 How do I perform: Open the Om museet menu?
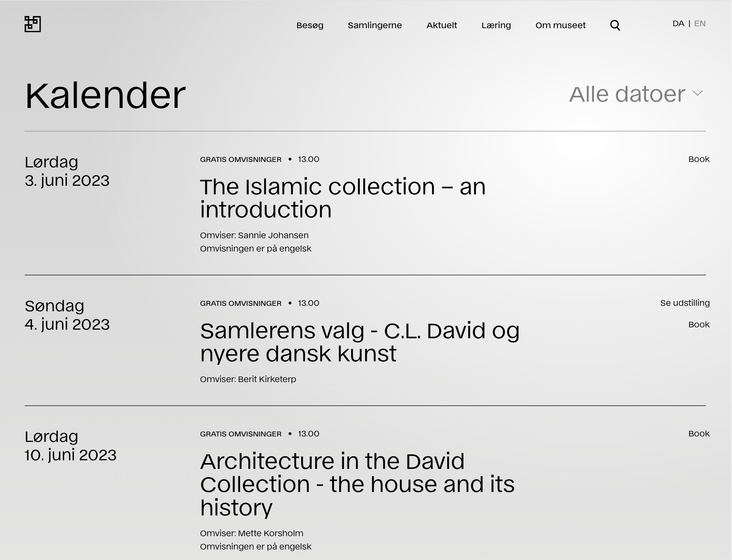(x=560, y=25)
